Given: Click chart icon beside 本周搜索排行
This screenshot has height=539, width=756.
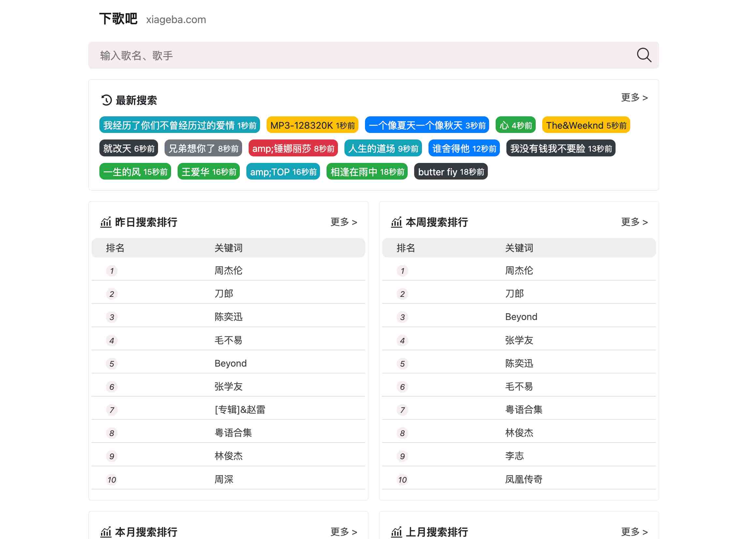Looking at the screenshot, I should pyautogui.click(x=396, y=222).
